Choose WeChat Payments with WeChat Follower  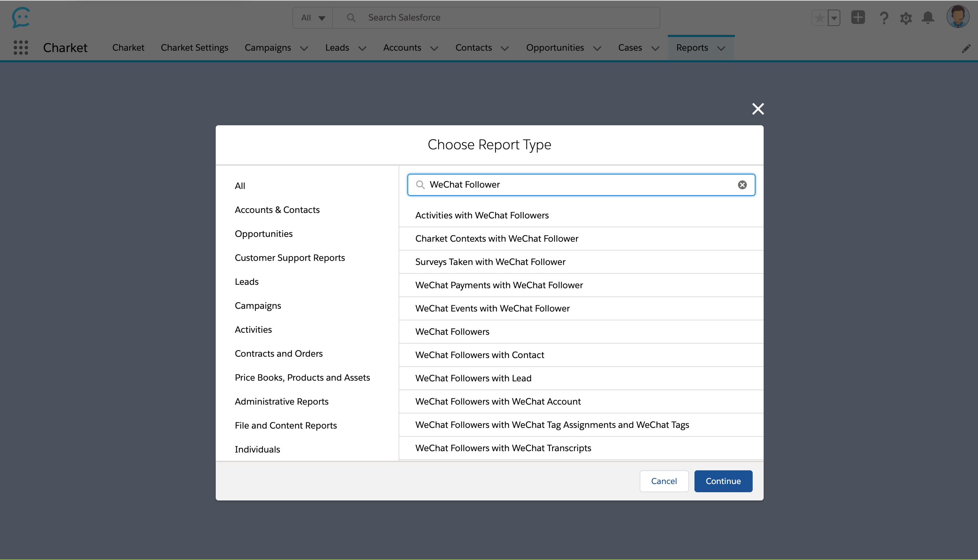point(581,285)
